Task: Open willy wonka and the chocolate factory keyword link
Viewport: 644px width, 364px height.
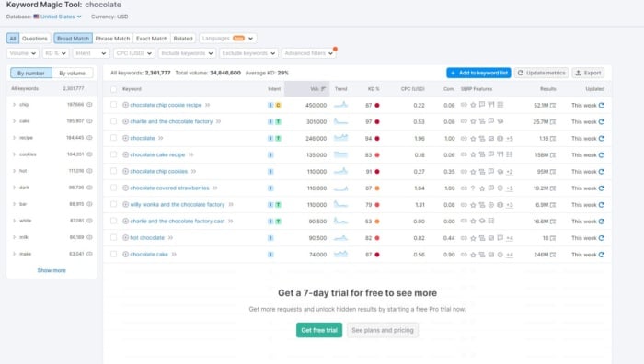Action: pyautogui.click(x=178, y=204)
